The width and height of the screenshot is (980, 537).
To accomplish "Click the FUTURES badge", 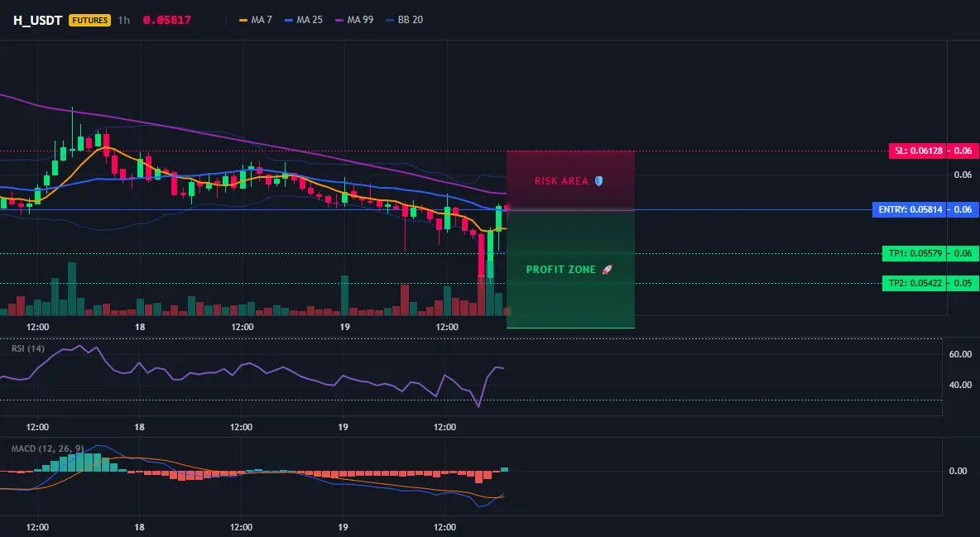I will tap(90, 20).
